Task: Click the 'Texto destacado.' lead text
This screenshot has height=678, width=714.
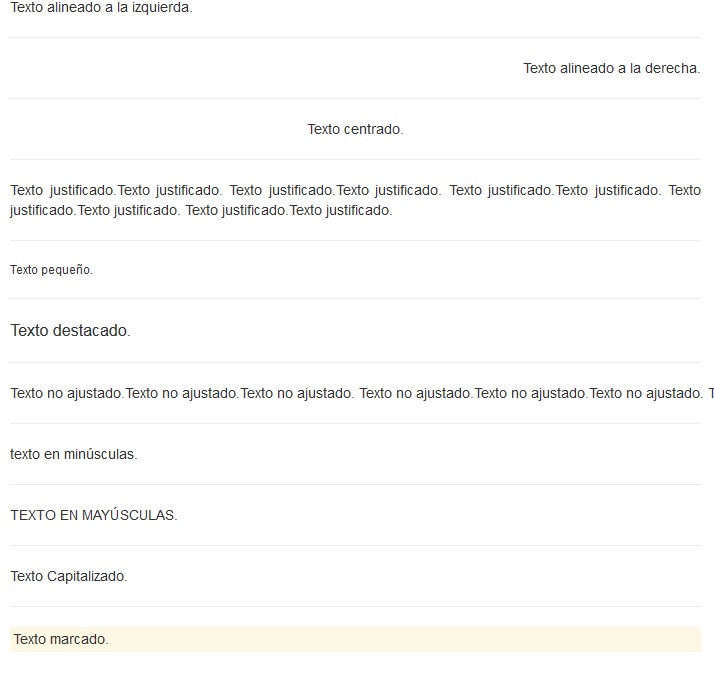Action: click(x=70, y=331)
